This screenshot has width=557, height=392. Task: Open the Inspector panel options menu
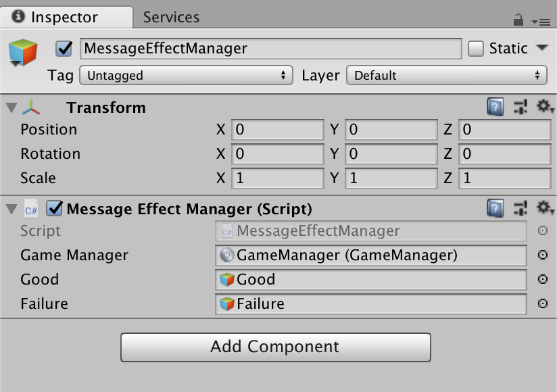[x=541, y=22]
